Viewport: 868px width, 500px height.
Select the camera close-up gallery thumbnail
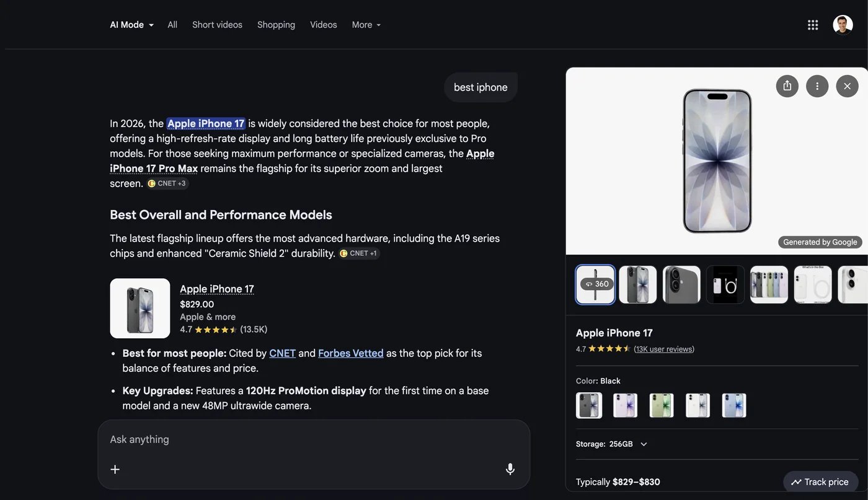point(681,284)
